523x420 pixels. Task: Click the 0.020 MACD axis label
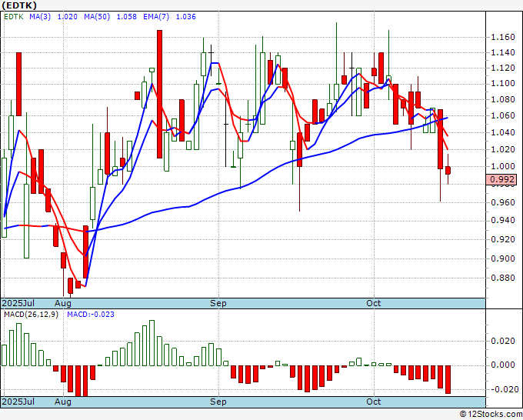(x=503, y=341)
